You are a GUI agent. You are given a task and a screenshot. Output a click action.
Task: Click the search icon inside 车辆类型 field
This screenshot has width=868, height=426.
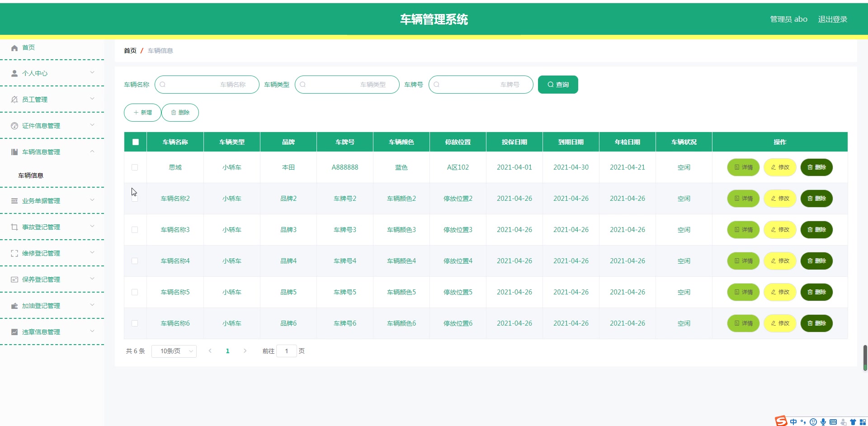click(x=303, y=85)
